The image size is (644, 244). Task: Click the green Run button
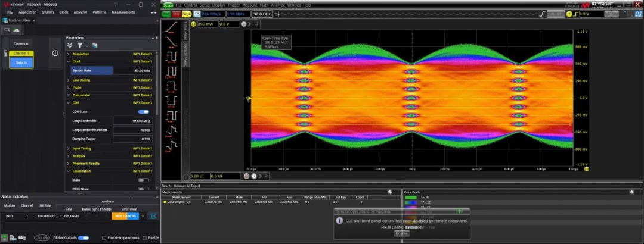coord(166,14)
